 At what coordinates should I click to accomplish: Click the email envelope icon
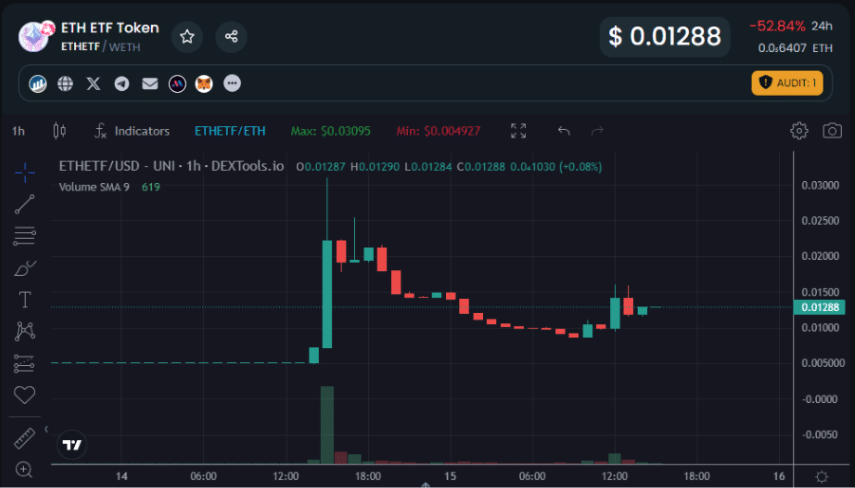tap(150, 83)
